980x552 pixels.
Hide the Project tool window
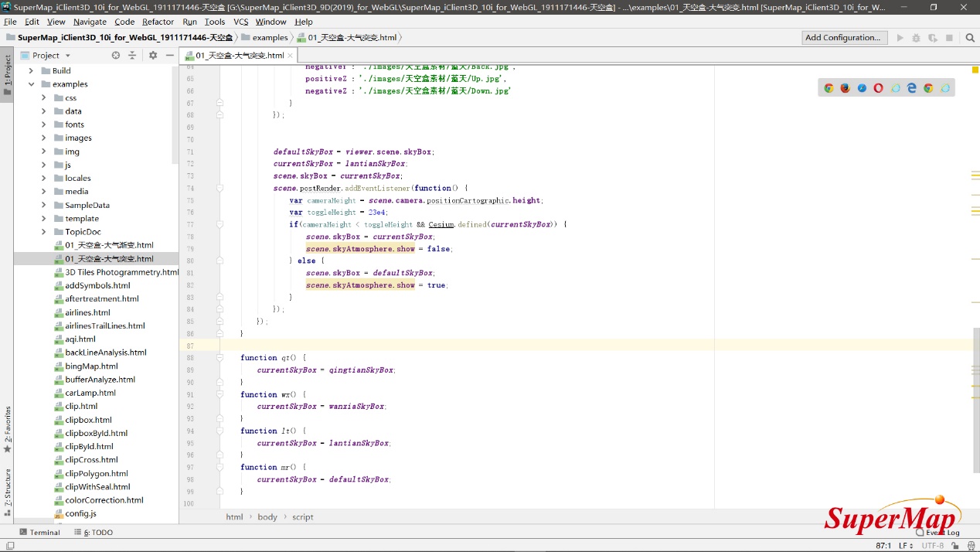click(x=170, y=56)
